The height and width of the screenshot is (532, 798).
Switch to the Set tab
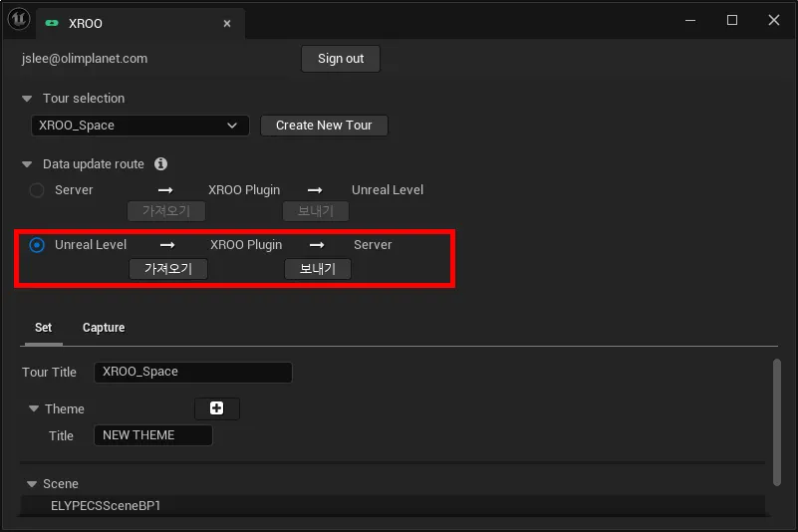pyautogui.click(x=43, y=328)
